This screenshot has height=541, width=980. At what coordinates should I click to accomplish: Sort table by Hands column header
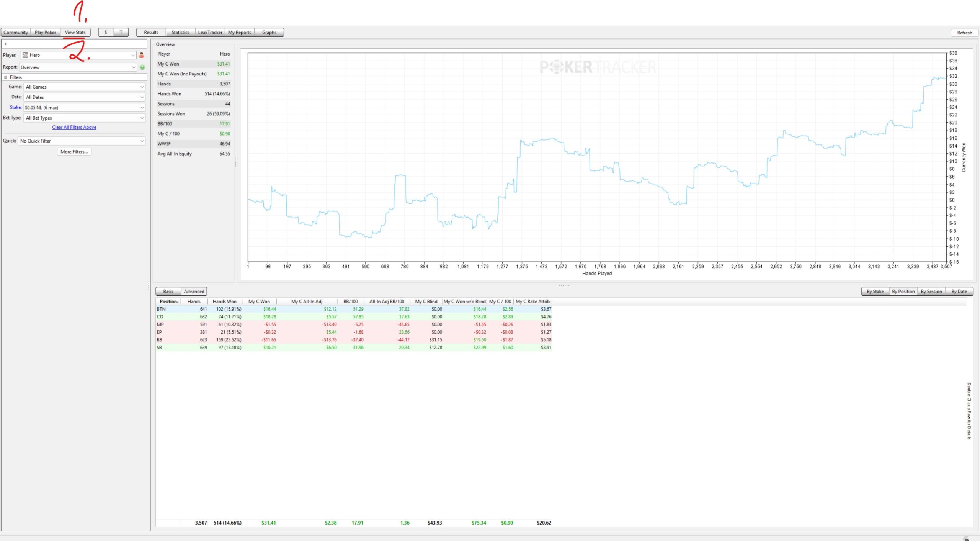194,302
